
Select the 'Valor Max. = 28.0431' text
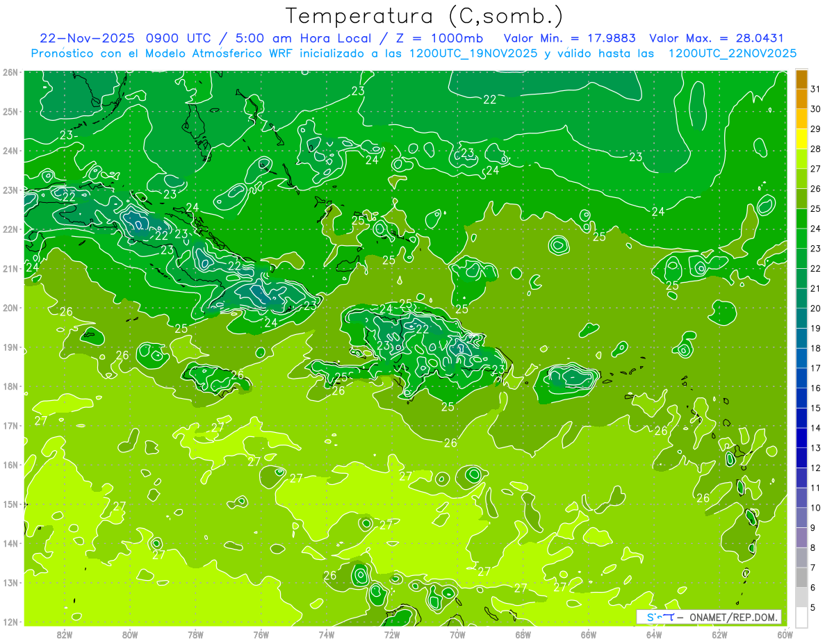717,38
